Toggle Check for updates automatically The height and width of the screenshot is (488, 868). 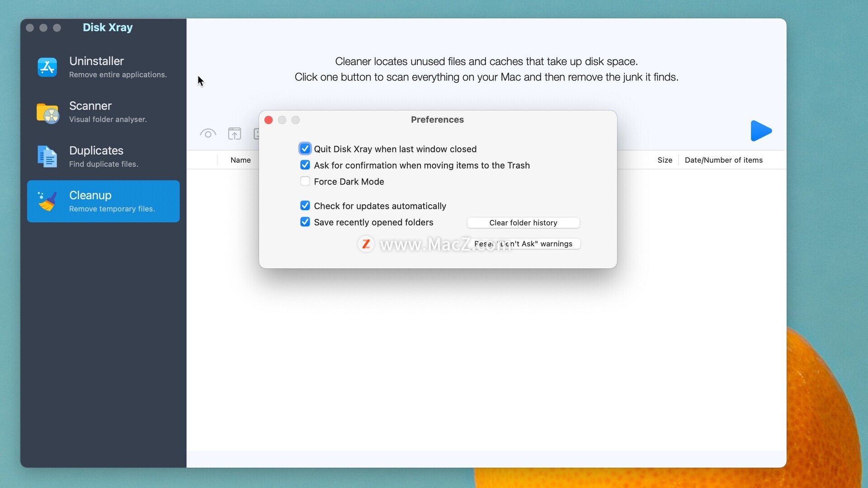pos(305,206)
